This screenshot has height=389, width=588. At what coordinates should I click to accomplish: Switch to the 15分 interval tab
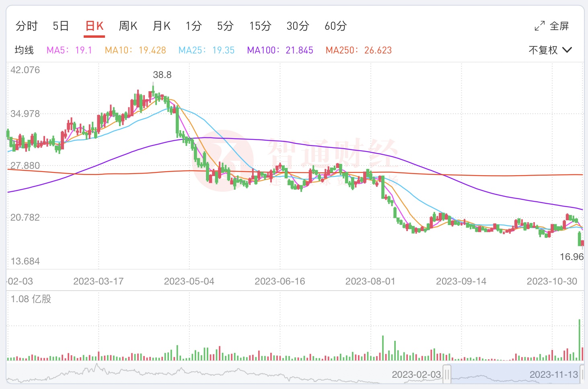[260, 26]
